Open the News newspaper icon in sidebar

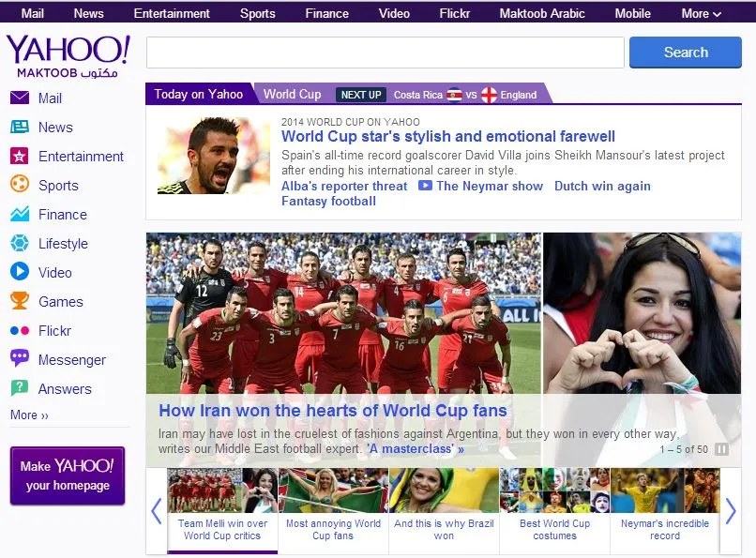pos(20,127)
